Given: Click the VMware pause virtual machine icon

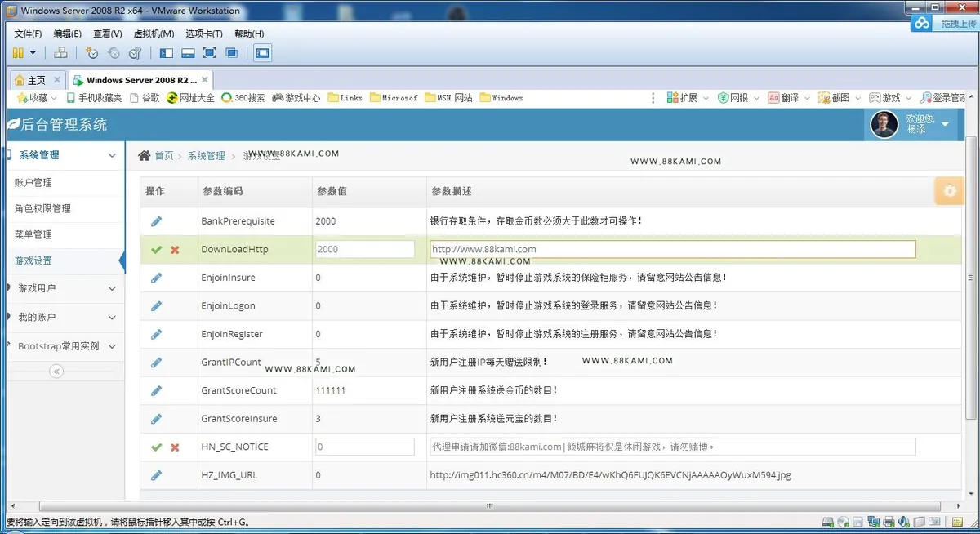Looking at the screenshot, I should tap(19, 53).
